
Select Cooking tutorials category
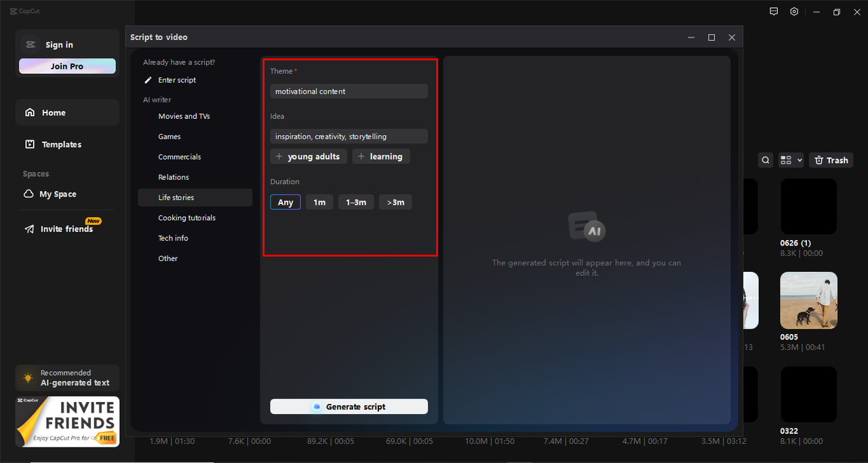coord(195,218)
